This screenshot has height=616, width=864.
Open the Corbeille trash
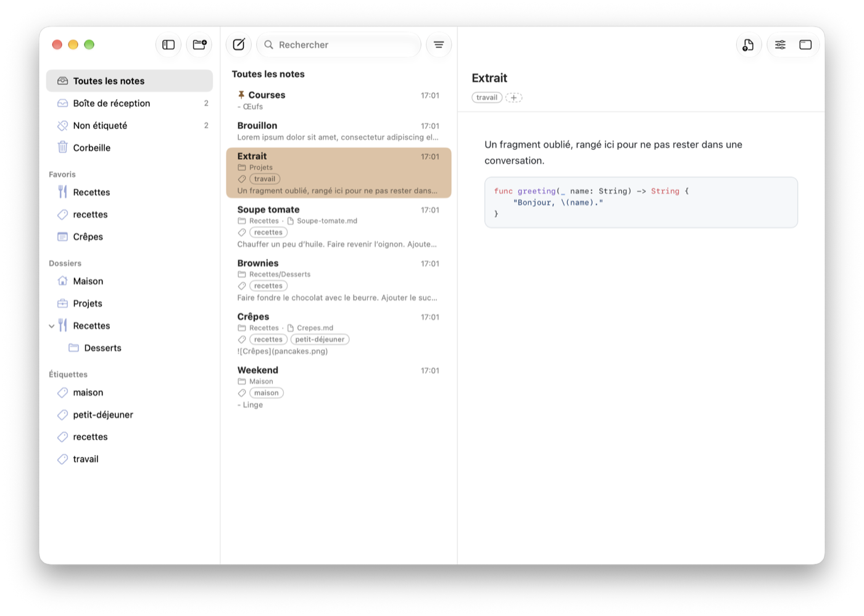130,148
